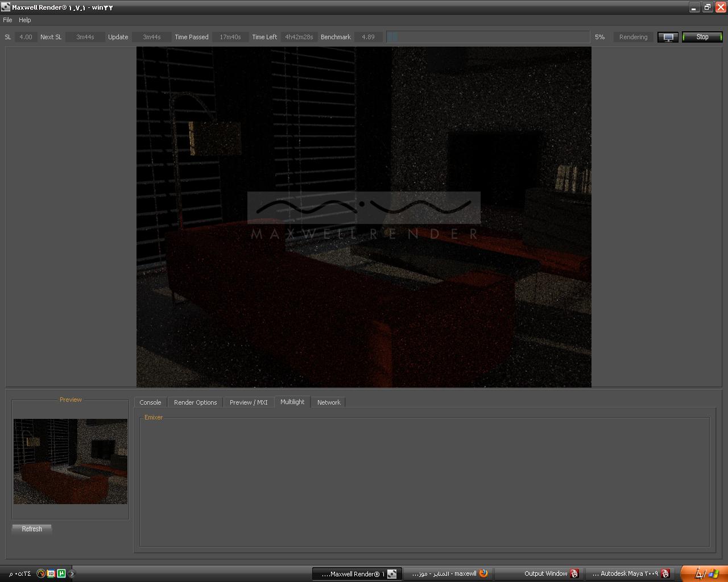The image size is (728, 582).
Task: Click the Rendering status label
Action: click(633, 37)
